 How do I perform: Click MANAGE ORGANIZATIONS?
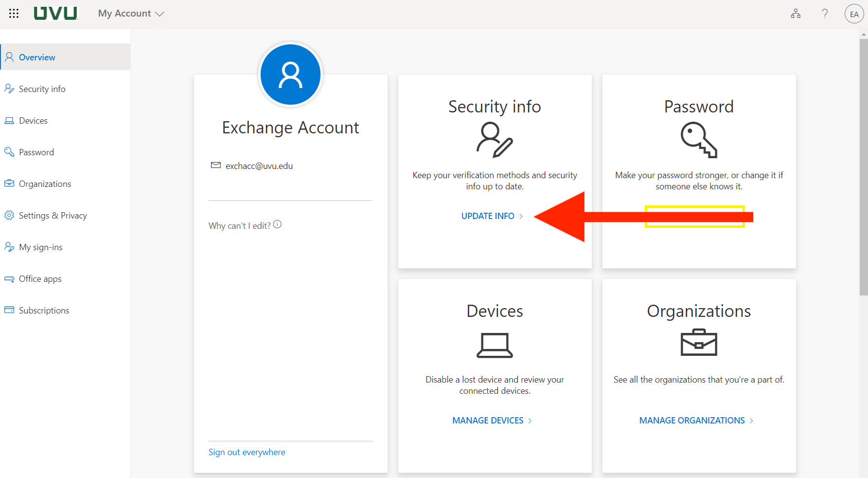pyautogui.click(x=692, y=420)
